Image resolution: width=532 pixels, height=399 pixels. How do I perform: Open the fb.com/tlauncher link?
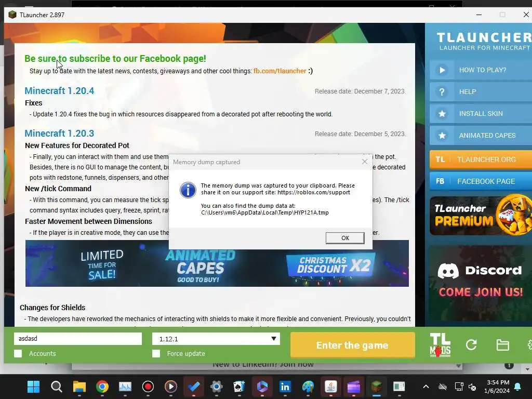point(280,71)
